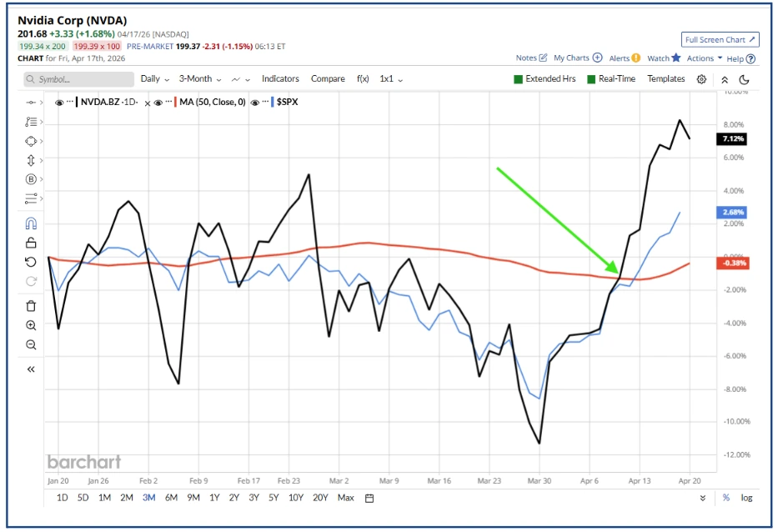Switch the scale to log mode
Viewport: 778px width, 532px height.
point(746,498)
